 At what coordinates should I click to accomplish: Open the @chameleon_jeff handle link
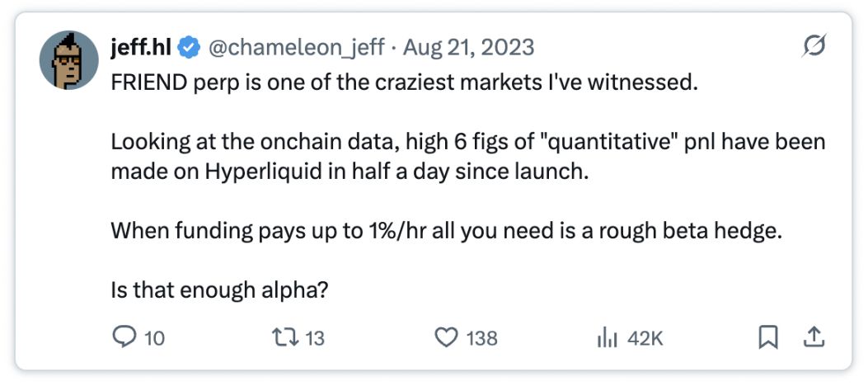[x=296, y=48]
